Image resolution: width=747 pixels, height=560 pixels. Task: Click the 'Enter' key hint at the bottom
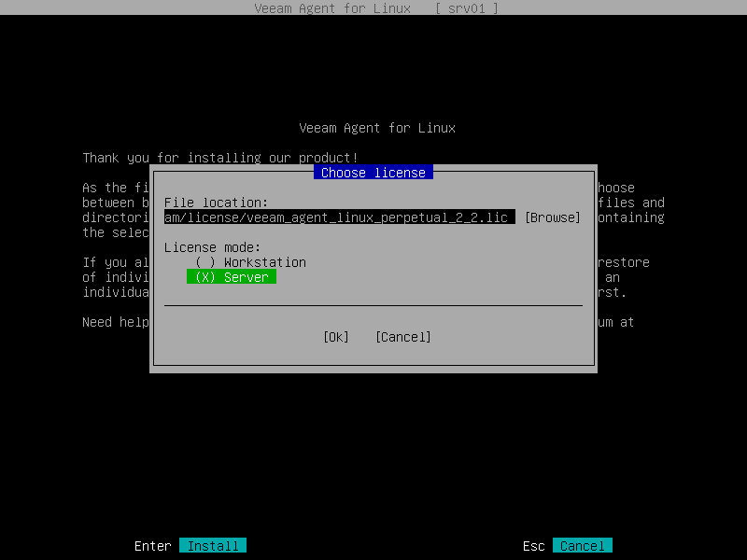[152, 546]
